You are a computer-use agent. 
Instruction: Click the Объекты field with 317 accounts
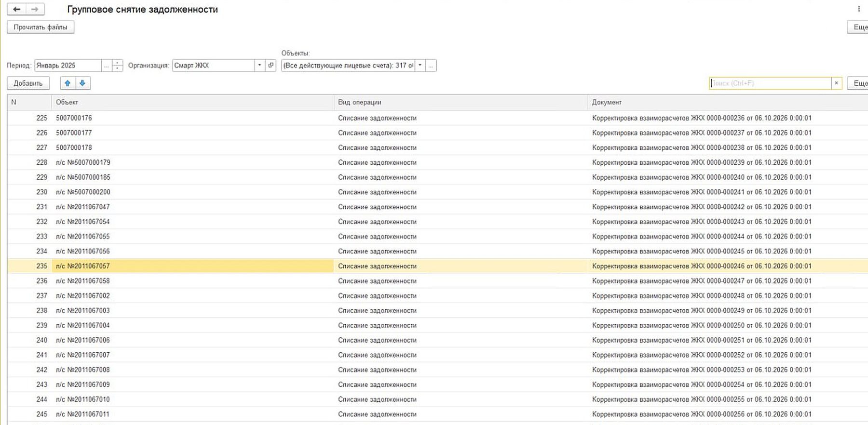348,66
